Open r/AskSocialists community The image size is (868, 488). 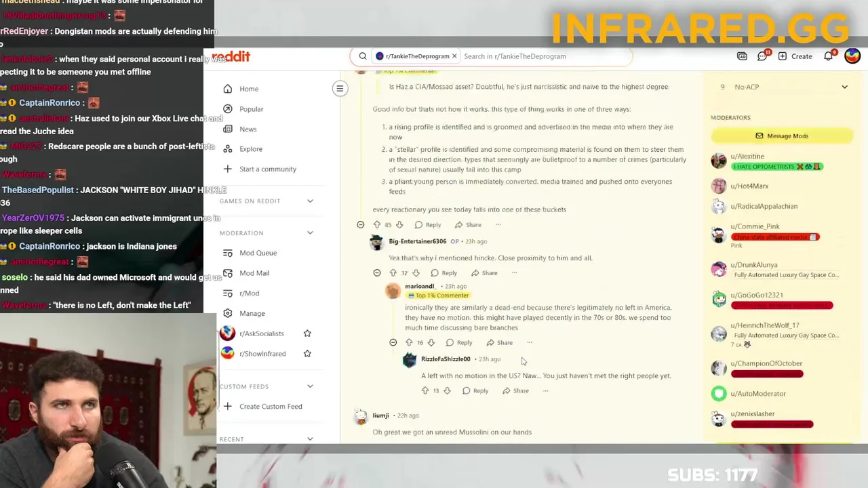pyautogui.click(x=261, y=333)
